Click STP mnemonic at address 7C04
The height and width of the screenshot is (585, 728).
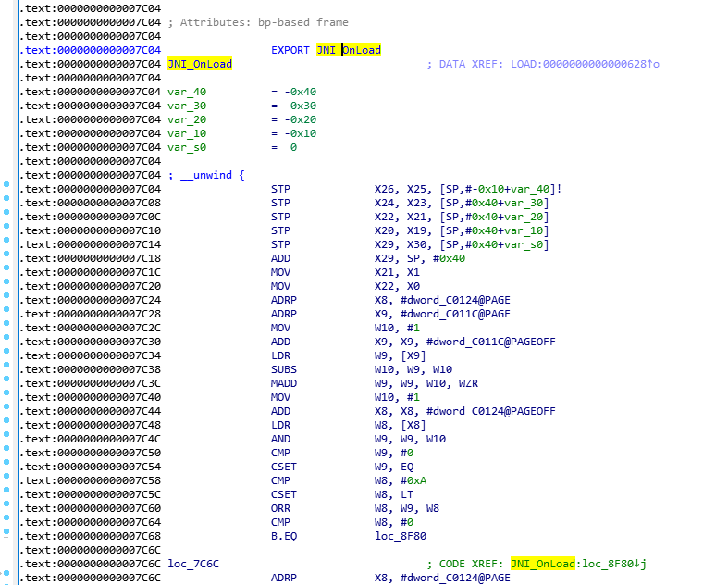pos(280,189)
